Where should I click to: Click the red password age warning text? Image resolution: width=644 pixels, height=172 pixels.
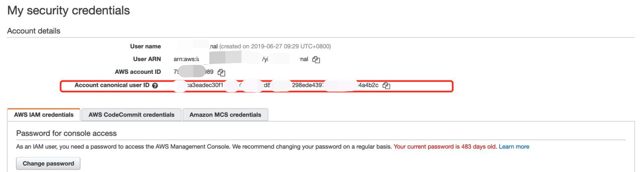tap(445, 147)
